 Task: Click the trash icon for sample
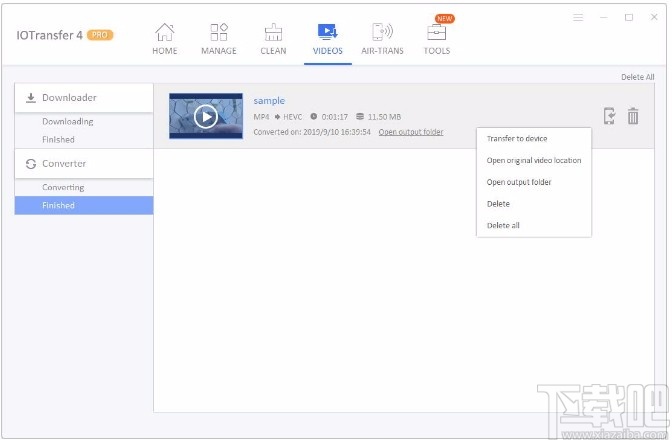click(x=633, y=116)
